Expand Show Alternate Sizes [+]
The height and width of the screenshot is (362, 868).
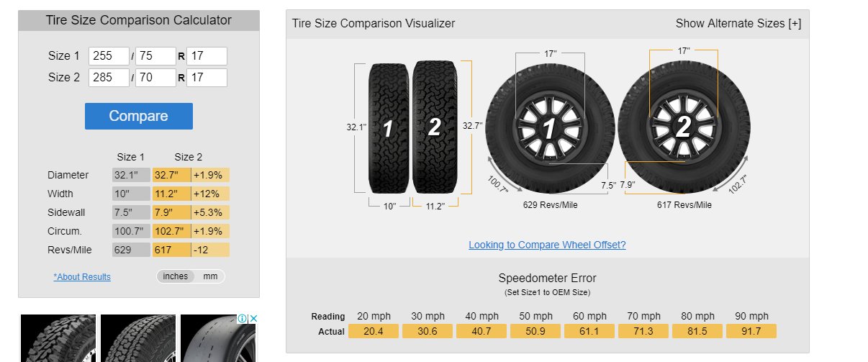coord(738,23)
